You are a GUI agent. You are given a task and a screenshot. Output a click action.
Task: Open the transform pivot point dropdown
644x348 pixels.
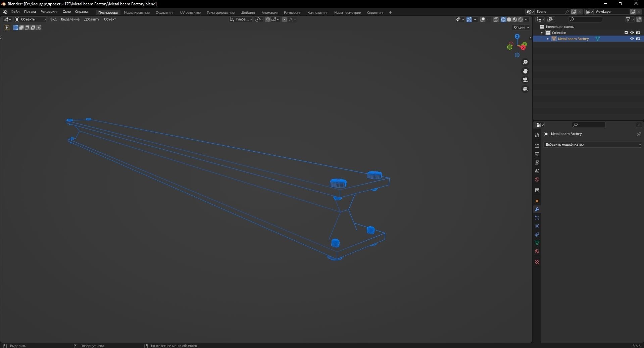tap(259, 19)
